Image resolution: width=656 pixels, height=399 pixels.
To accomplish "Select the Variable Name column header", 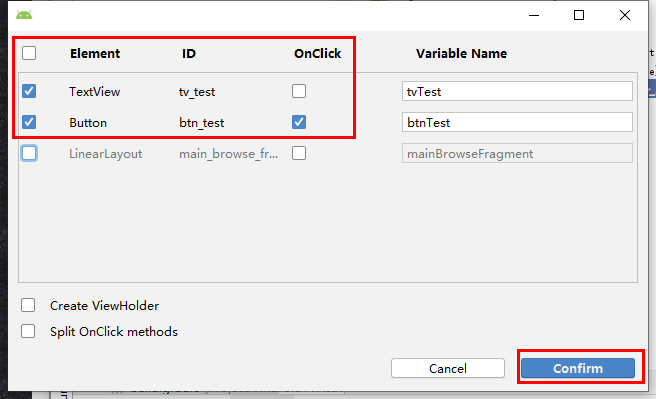I will 461,54.
